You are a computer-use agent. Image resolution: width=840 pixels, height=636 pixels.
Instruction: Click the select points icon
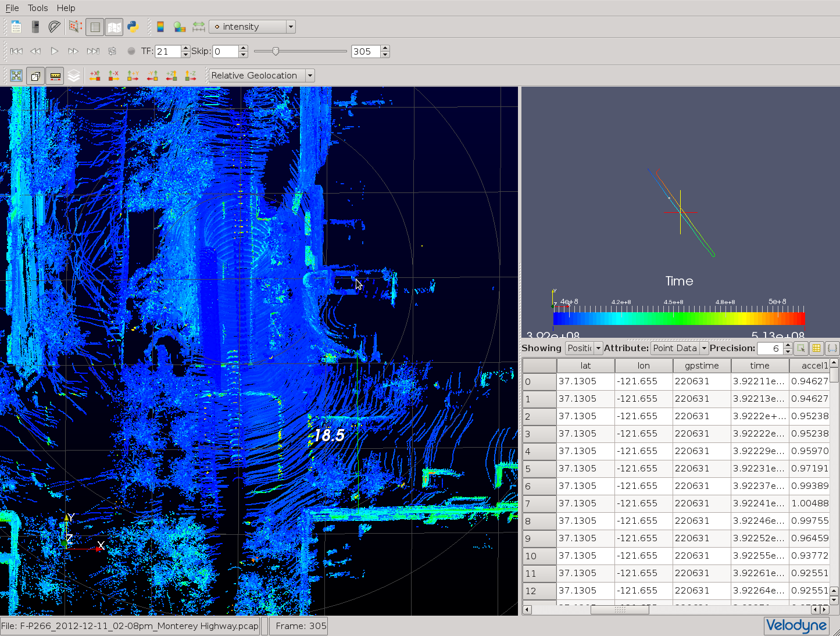(x=75, y=27)
